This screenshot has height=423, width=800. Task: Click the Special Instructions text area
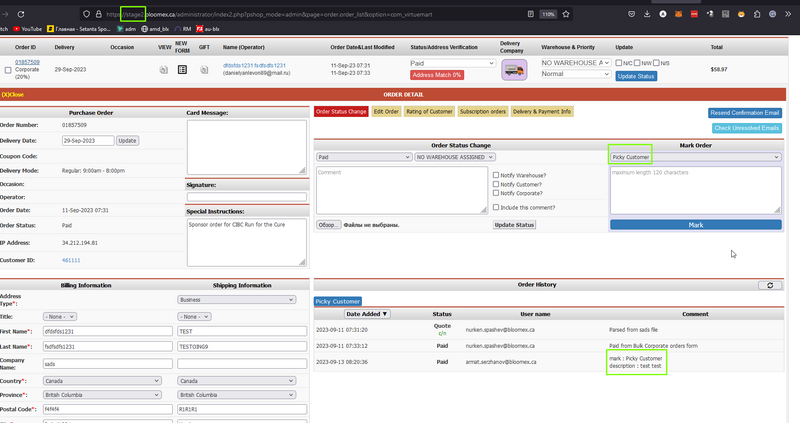[246, 242]
